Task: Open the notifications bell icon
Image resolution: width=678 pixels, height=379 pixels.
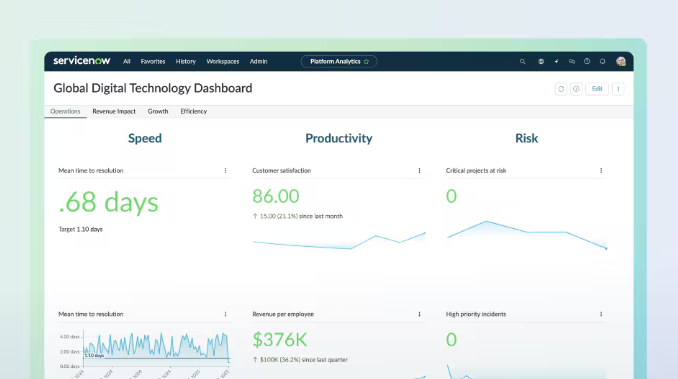Action: 602,61
